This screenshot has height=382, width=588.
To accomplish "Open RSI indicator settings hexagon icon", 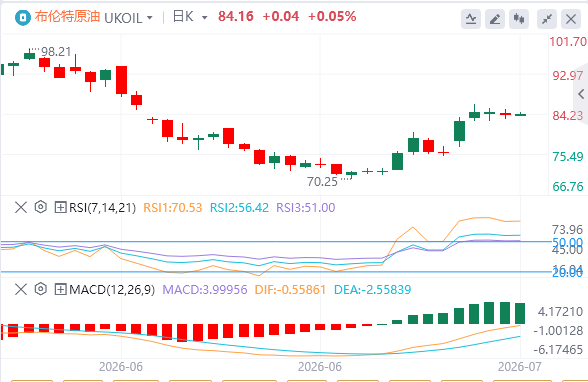I will (40, 207).
